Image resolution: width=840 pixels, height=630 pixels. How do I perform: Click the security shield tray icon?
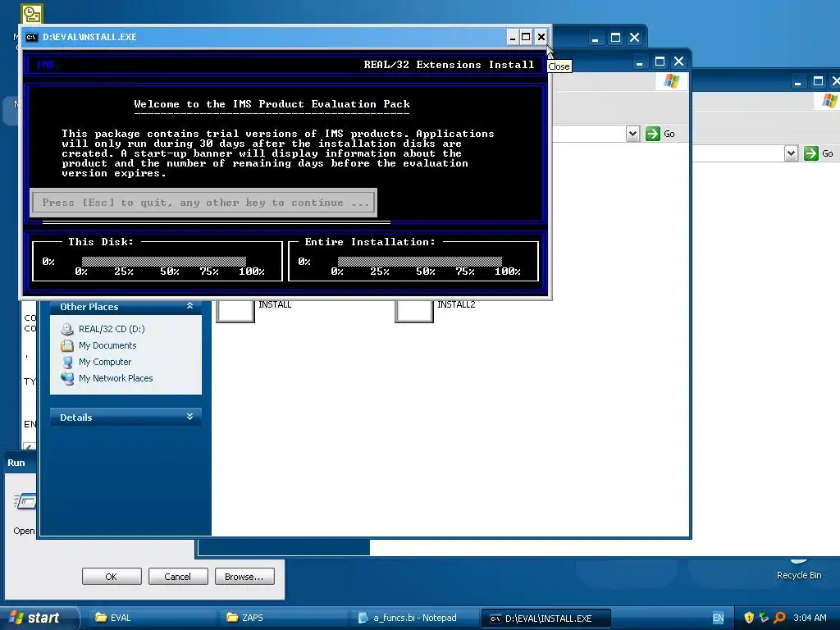coord(749,618)
